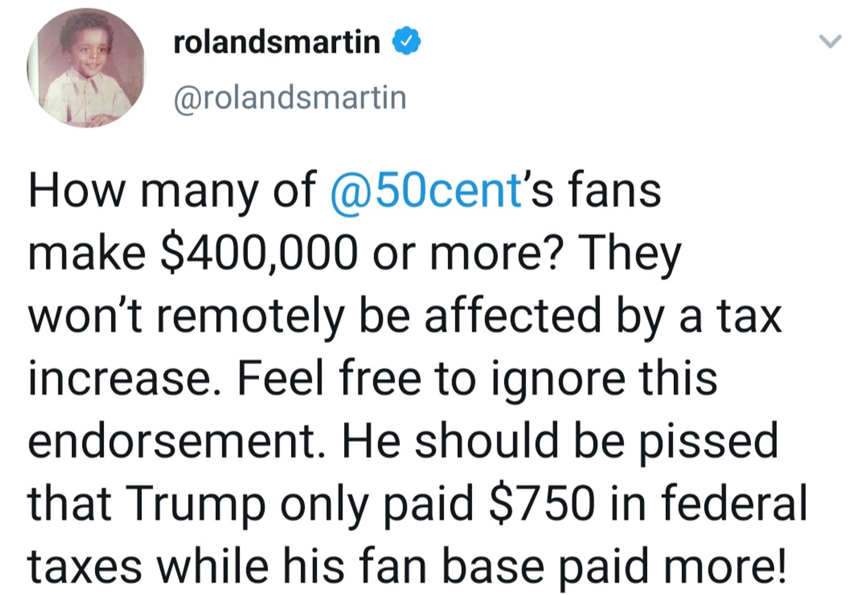This screenshot has height=595, width=868.
Task: Click the word "Trump" in the tweet
Action: click(193, 504)
